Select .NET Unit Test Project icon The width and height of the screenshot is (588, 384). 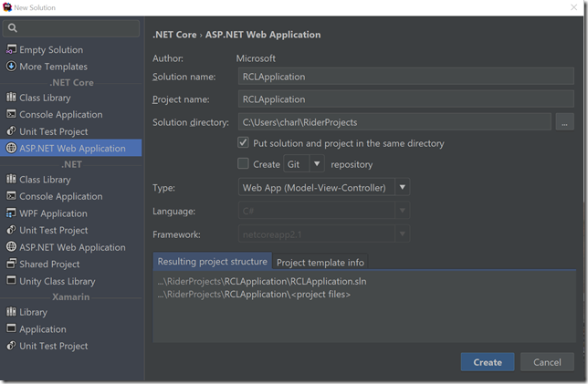[x=11, y=230]
